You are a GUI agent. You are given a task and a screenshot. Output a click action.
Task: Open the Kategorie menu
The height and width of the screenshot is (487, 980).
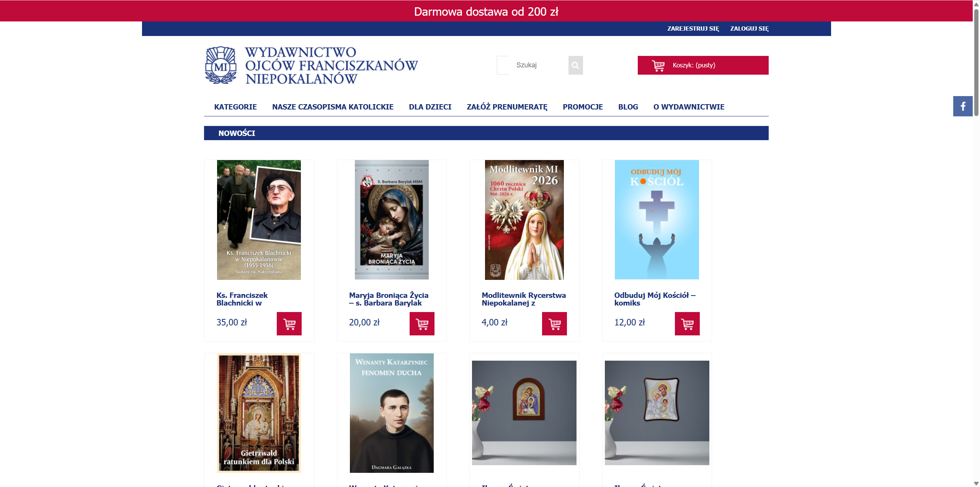click(235, 107)
